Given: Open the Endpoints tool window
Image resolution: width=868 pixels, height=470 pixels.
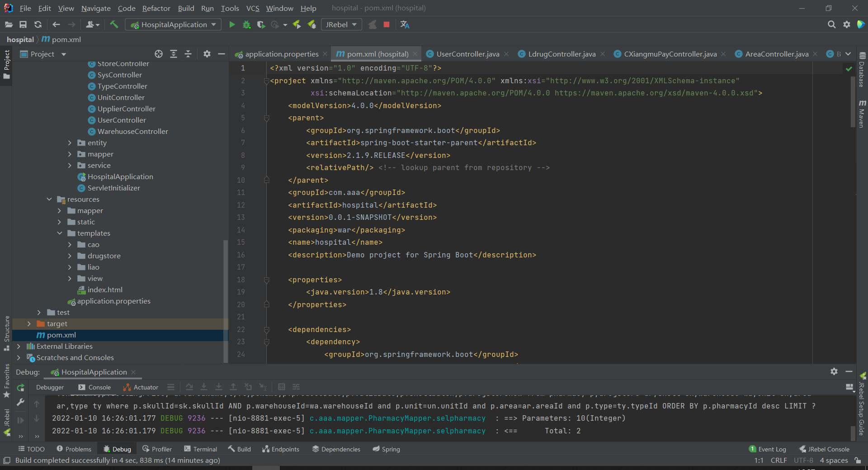Looking at the screenshot, I should click(281, 449).
